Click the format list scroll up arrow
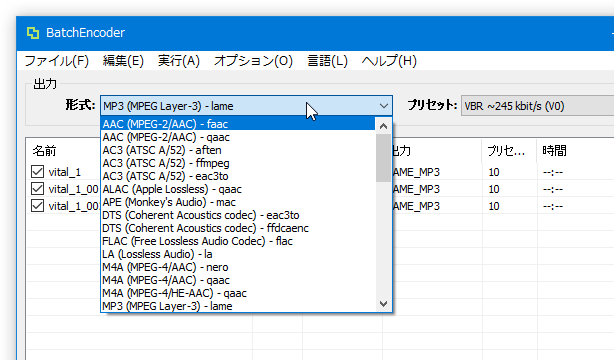The image size is (614, 360). [383, 126]
